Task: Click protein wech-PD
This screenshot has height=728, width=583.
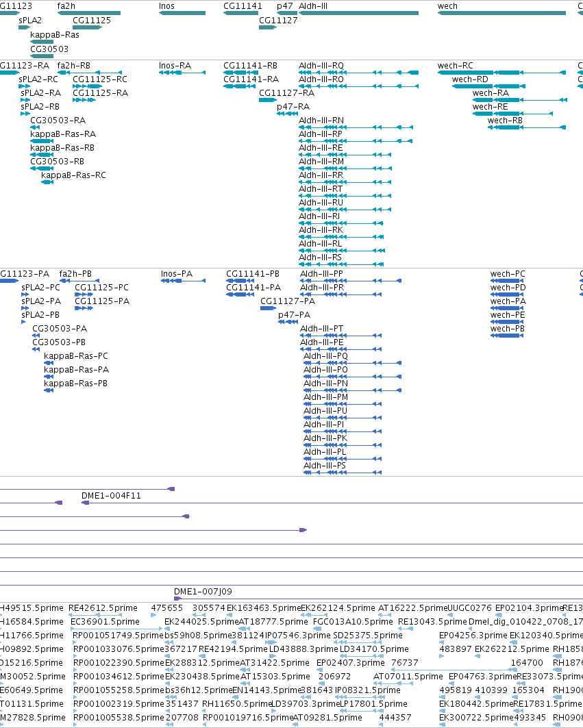Action: tap(508, 288)
